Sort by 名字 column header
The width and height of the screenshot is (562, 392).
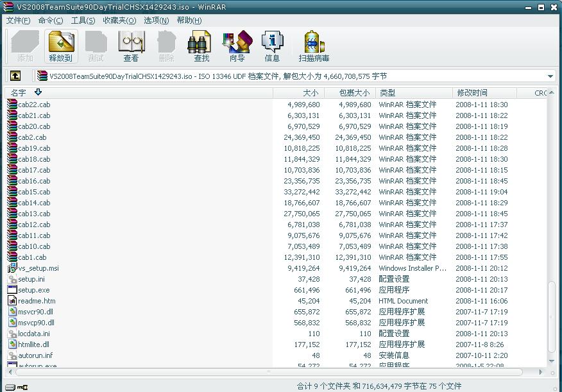tap(139, 93)
